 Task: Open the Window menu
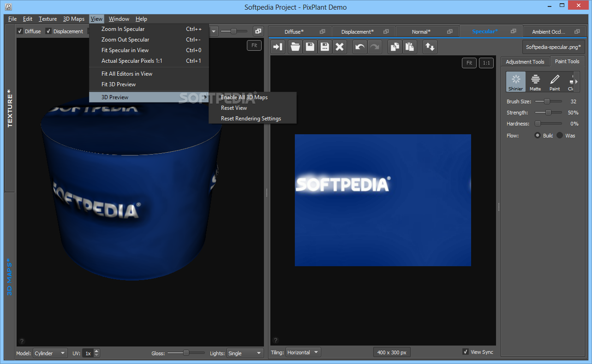pos(119,19)
